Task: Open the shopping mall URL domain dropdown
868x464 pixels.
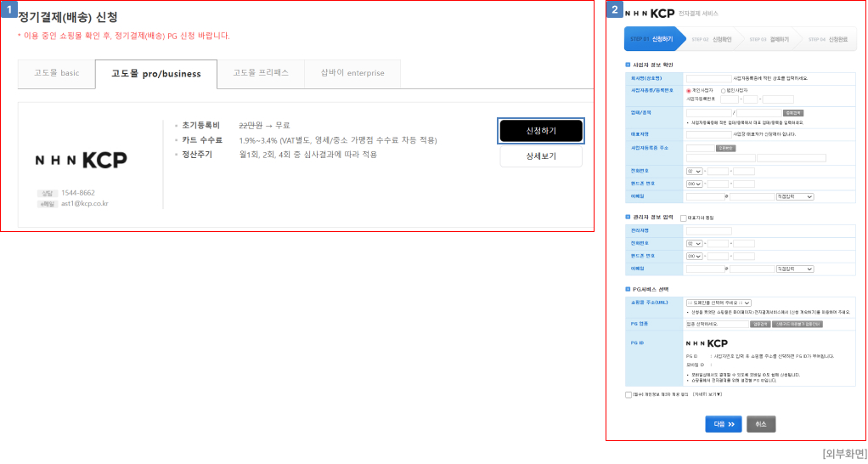Action: click(719, 303)
